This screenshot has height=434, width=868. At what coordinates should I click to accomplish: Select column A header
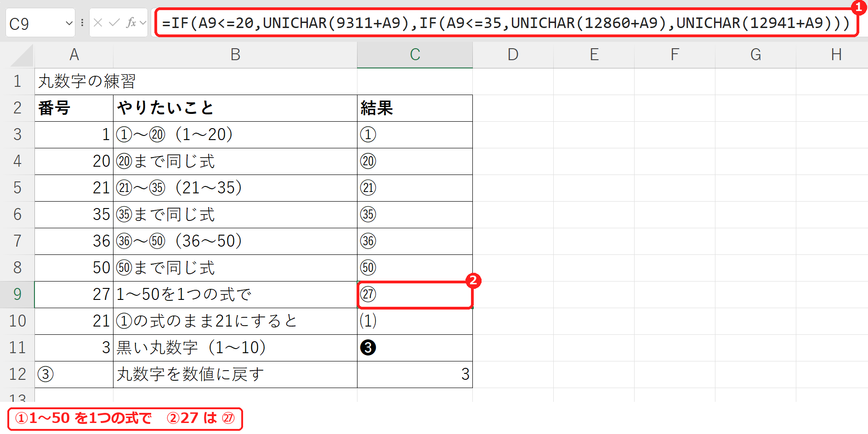tap(74, 55)
